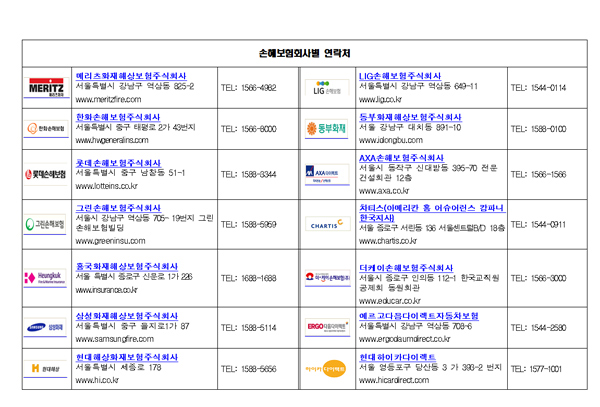Select the www.idongbu.com text

(391, 140)
